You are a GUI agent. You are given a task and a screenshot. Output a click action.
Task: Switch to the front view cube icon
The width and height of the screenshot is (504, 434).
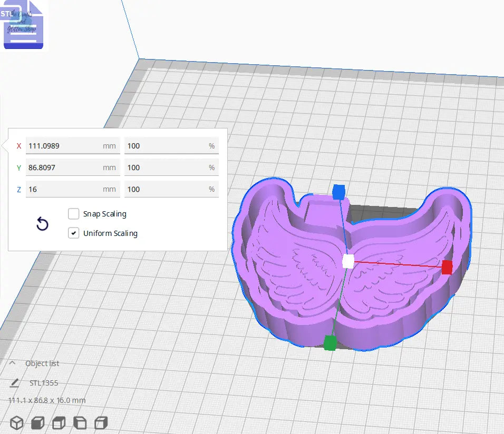(x=37, y=423)
